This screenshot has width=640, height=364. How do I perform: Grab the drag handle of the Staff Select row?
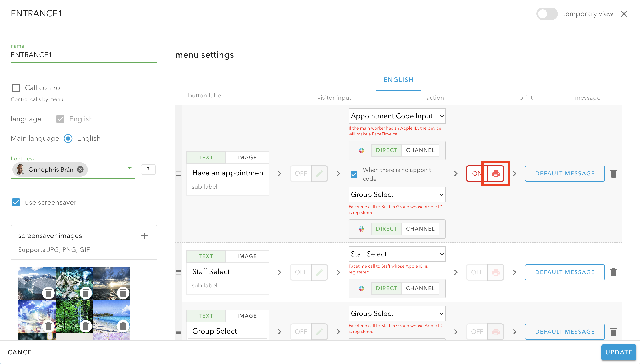pyautogui.click(x=178, y=272)
